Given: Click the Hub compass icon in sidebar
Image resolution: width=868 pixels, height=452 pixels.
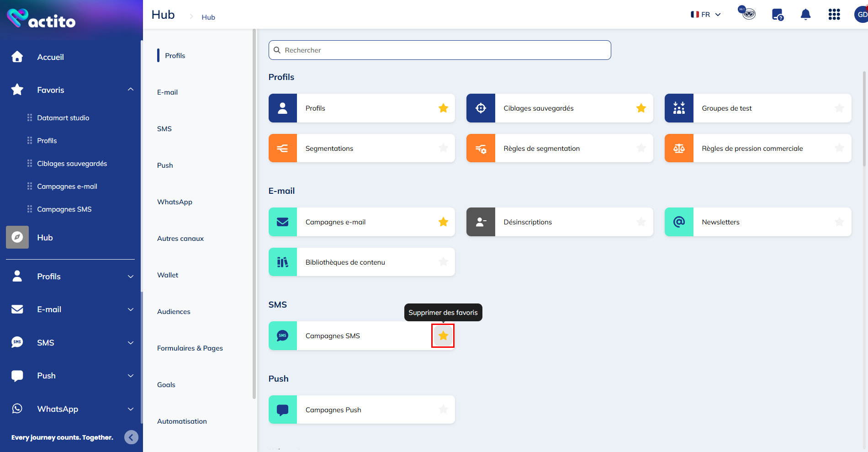Looking at the screenshot, I should [x=17, y=237].
